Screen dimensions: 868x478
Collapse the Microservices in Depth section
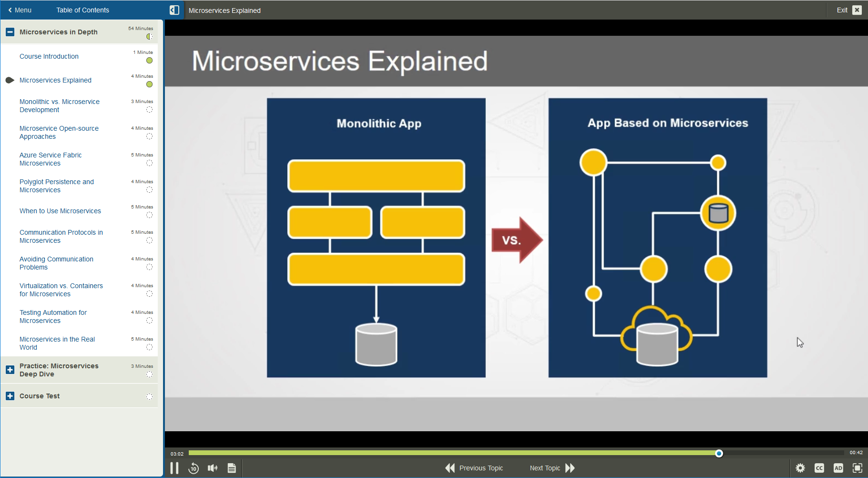pyautogui.click(x=10, y=32)
